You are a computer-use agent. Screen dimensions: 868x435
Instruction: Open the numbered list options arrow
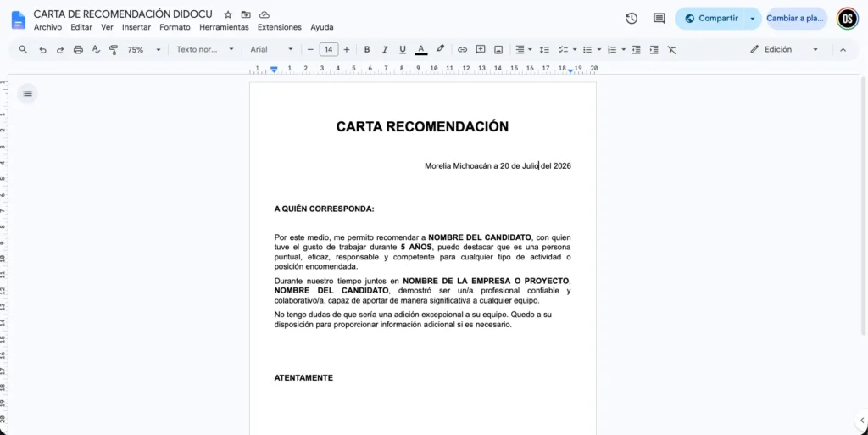click(623, 50)
